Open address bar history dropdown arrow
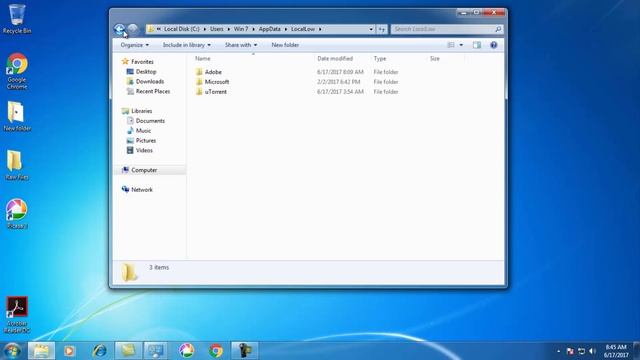The width and height of the screenshot is (640, 360). [371, 29]
